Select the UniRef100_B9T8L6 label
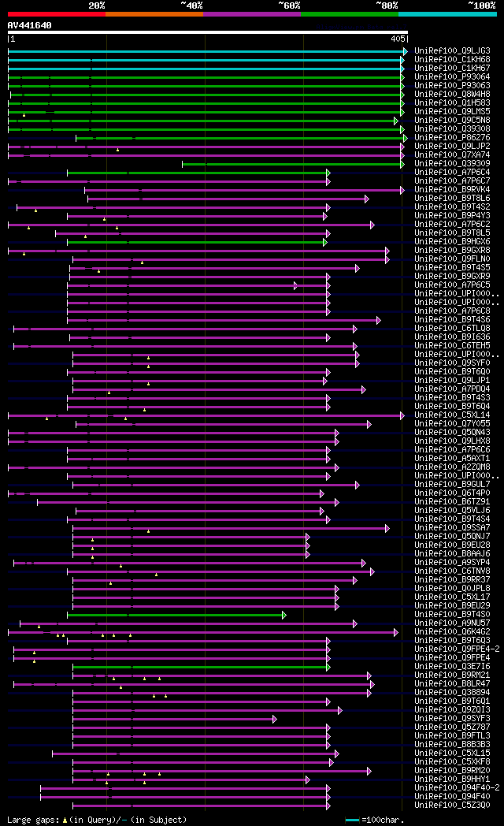504x826 pixels. [452, 199]
